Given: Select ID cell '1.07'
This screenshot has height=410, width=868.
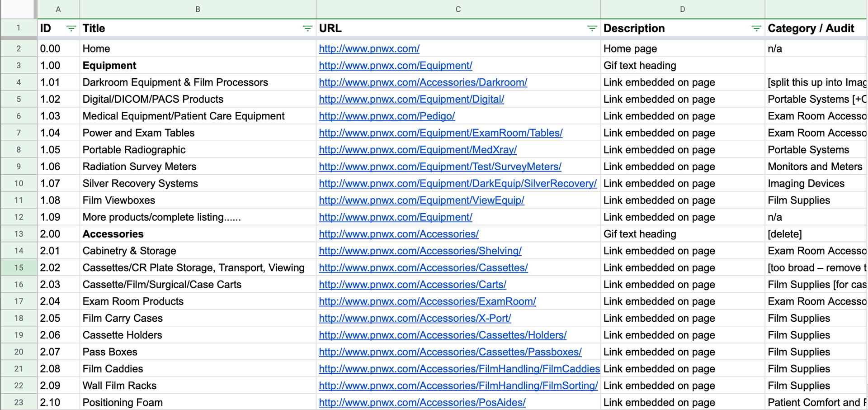Looking at the screenshot, I should pos(58,183).
